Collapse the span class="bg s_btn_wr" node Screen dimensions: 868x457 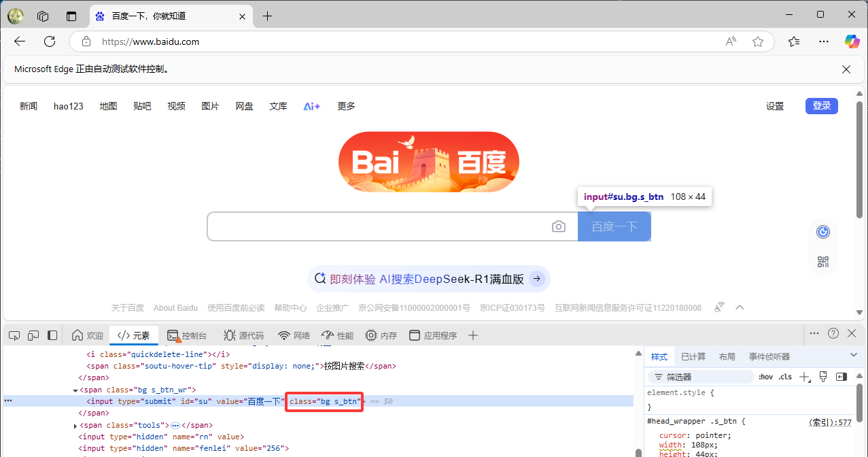coord(75,390)
